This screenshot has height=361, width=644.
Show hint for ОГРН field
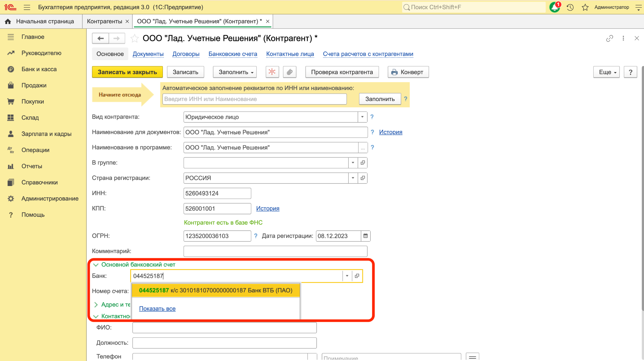click(x=256, y=236)
